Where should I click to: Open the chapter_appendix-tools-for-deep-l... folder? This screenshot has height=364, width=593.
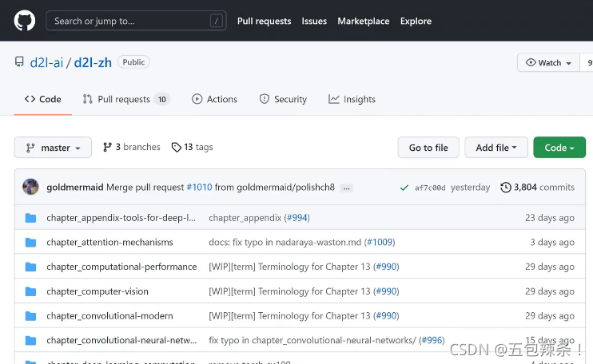pos(121,218)
